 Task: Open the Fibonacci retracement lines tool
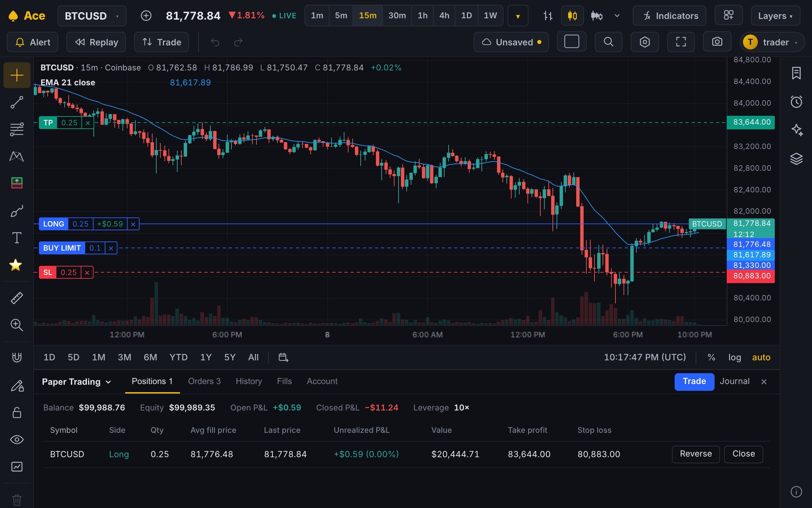[17, 129]
